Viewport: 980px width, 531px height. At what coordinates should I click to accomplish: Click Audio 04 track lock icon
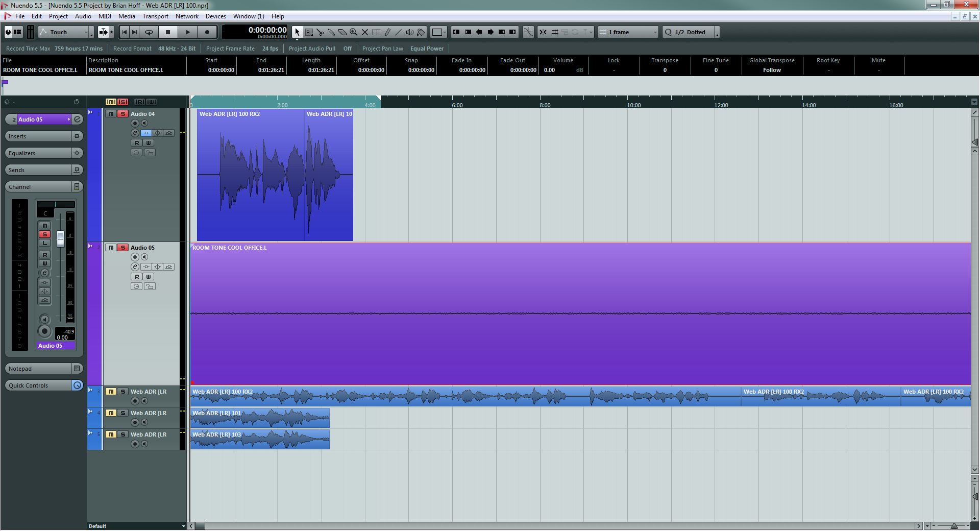(150, 153)
